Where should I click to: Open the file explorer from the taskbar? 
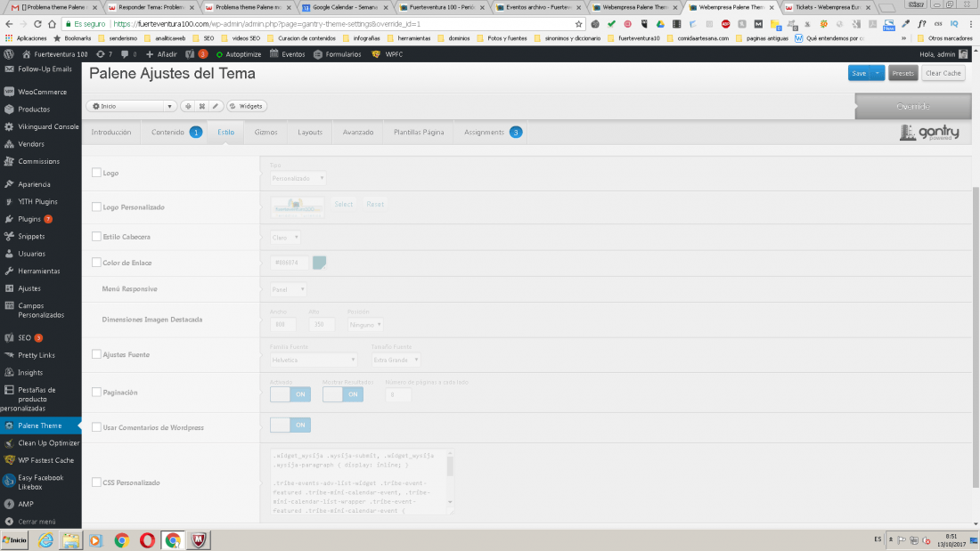pos(70,539)
